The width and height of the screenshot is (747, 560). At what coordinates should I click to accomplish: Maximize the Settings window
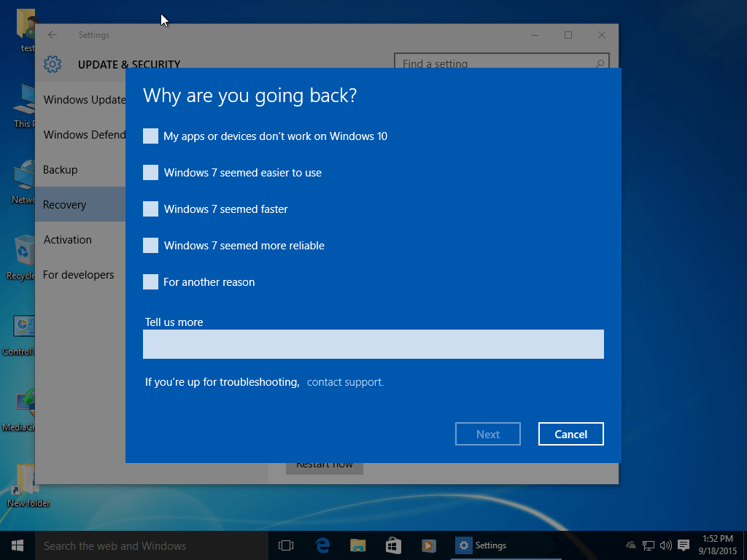tap(568, 35)
